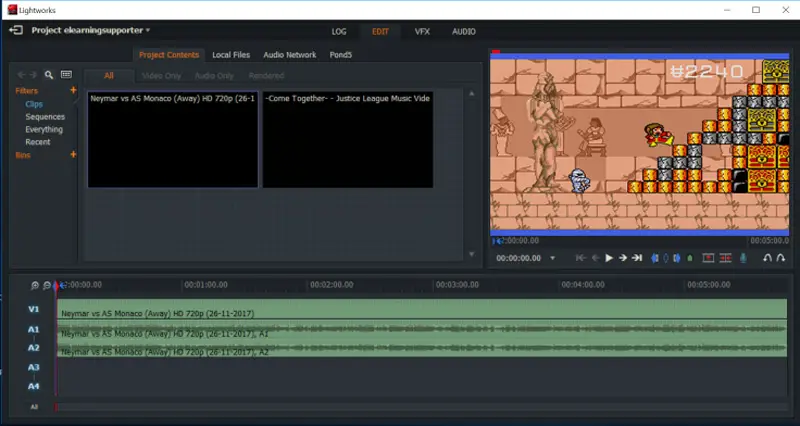Screen dimensions: 800x426
Task: Toggle the A3 track label
Action: click(33, 367)
